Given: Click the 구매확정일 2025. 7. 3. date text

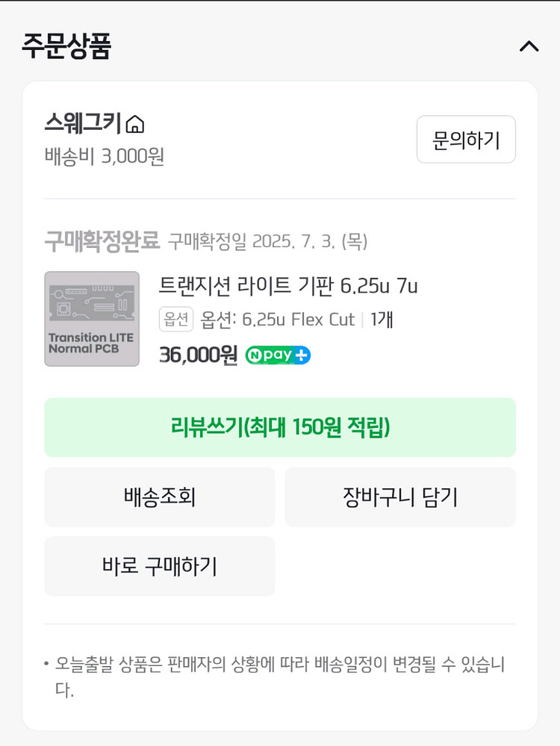Looking at the screenshot, I should click(267, 241).
